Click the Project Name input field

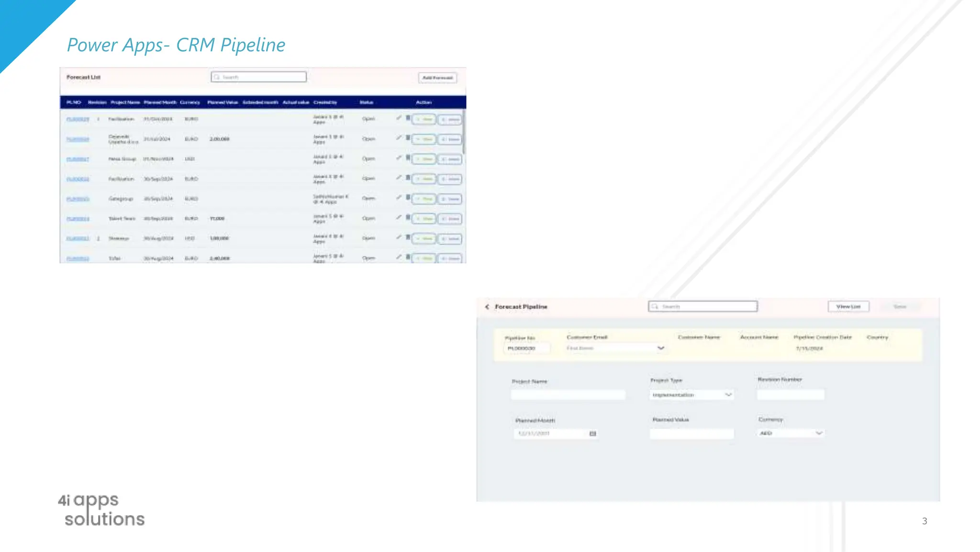click(568, 395)
